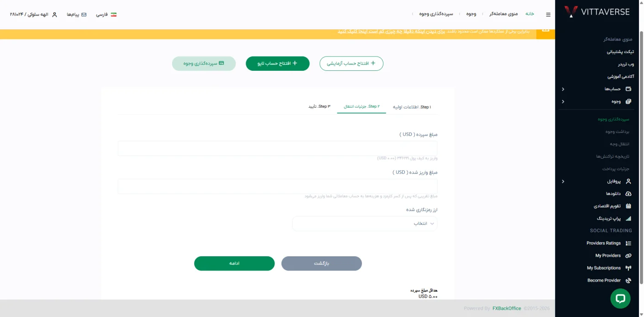Open the فارسی language selector
This screenshot has width=644, height=317.
(x=106, y=15)
